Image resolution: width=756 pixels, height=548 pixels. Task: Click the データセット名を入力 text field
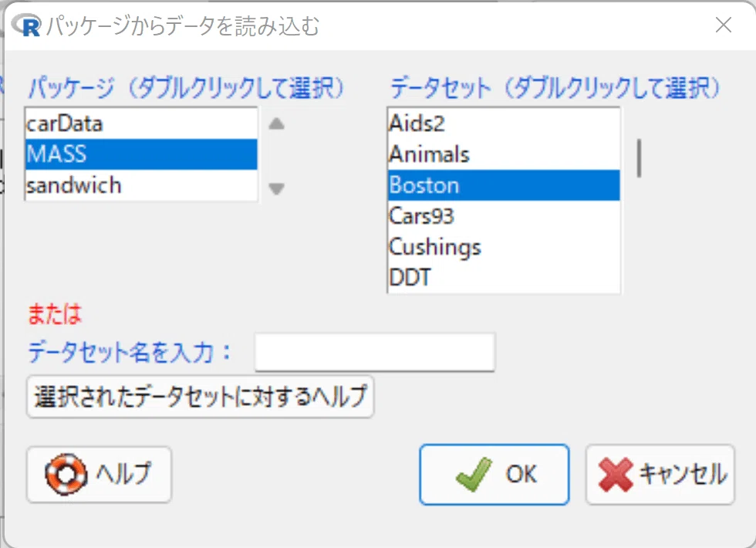[x=375, y=352]
